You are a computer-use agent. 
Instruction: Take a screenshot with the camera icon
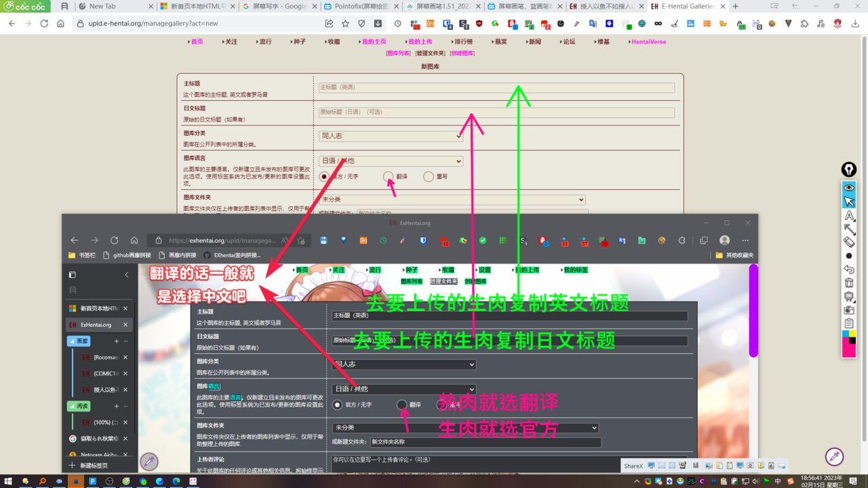coord(849,310)
